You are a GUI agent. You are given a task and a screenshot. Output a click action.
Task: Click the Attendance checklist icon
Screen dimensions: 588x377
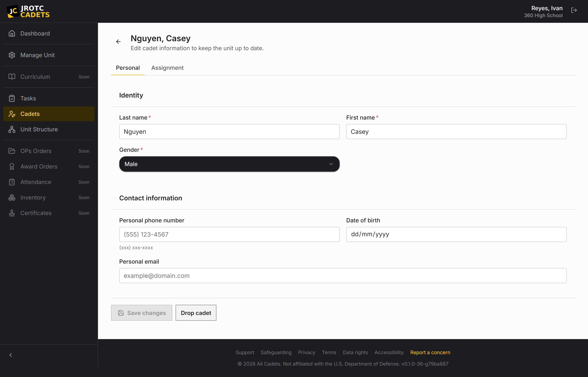(x=12, y=182)
